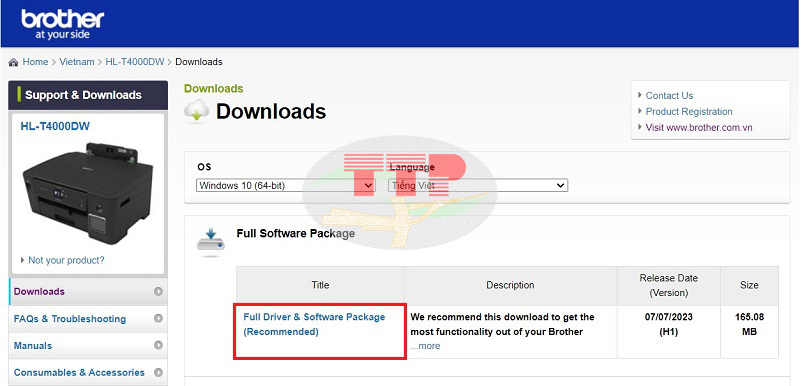Select Consumables & Accessories in the sidebar
The height and width of the screenshot is (386, 800).
pyautogui.click(x=79, y=373)
